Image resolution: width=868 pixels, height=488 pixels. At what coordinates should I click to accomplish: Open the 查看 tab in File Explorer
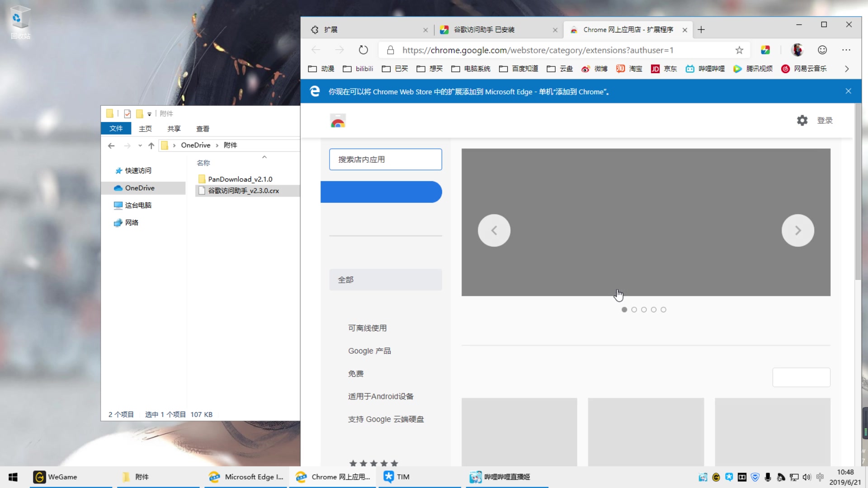pos(203,128)
